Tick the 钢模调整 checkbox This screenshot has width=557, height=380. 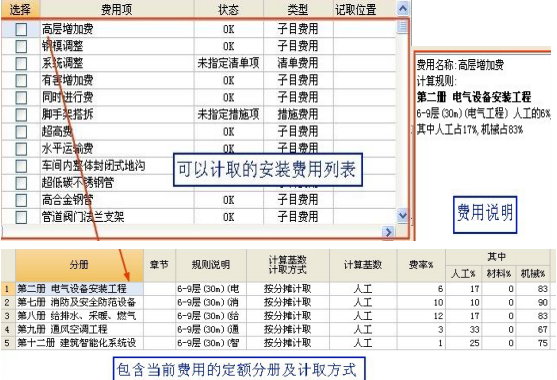[x=21, y=46]
